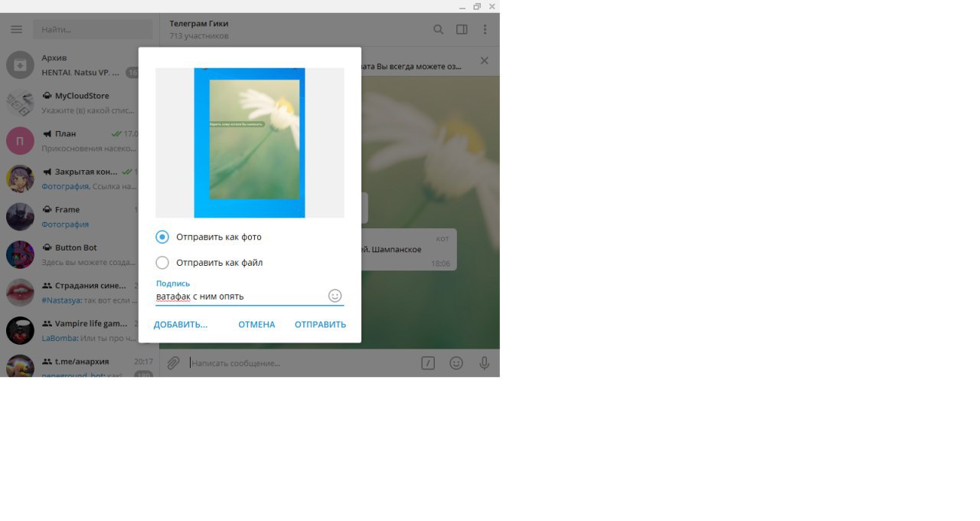
Task: Open Закрытая кон... channel avatar
Action: click(21, 179)
